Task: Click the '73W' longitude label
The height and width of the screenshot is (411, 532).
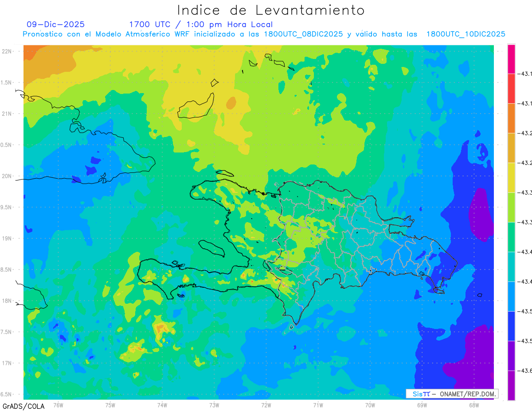Action: tap(214, 405)
